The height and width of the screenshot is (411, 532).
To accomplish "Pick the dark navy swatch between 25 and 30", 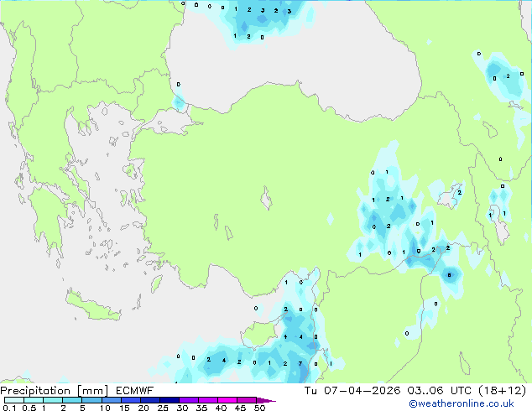I will click(x=170, y=400).
